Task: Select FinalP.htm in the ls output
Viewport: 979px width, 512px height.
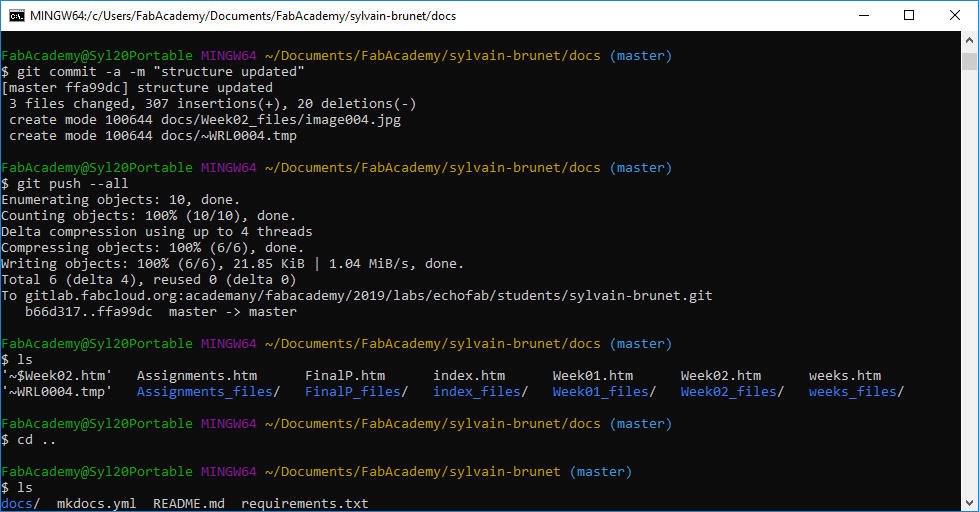Action: [344, 376]
